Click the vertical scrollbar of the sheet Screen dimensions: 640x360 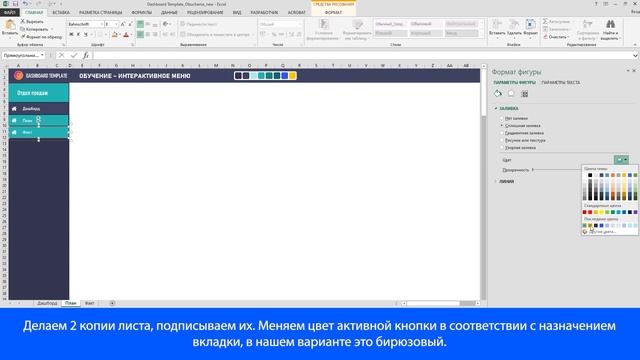tap(483, 184)
